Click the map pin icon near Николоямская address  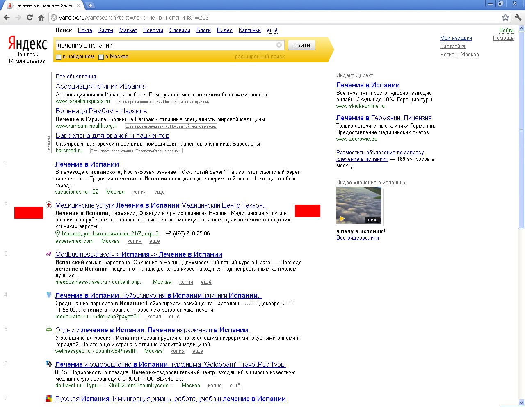[58, 233]
